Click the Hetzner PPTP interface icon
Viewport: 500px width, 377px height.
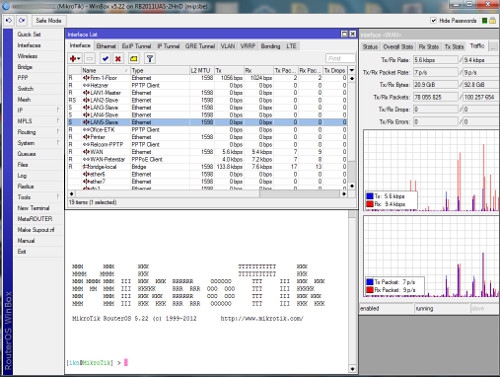pos(86,85)
